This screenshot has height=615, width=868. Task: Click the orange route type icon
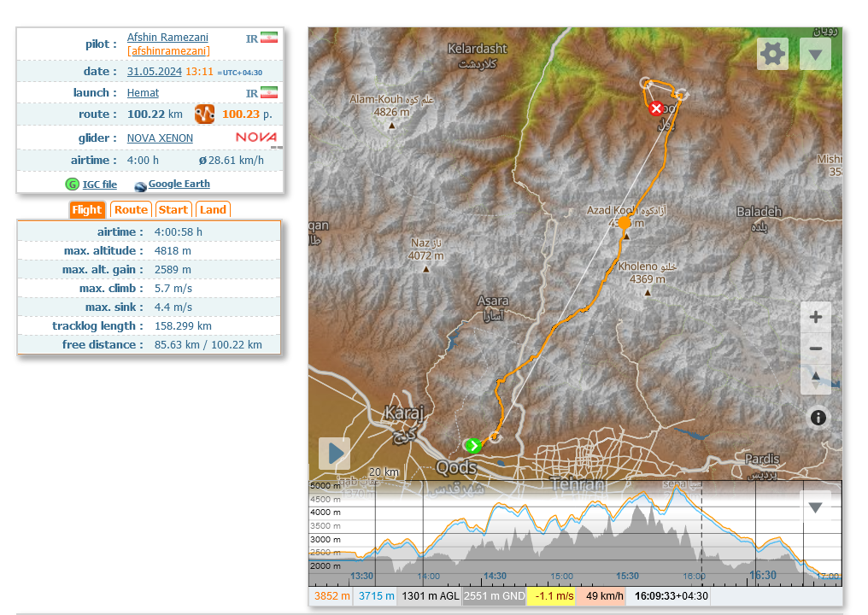point(204,114)
